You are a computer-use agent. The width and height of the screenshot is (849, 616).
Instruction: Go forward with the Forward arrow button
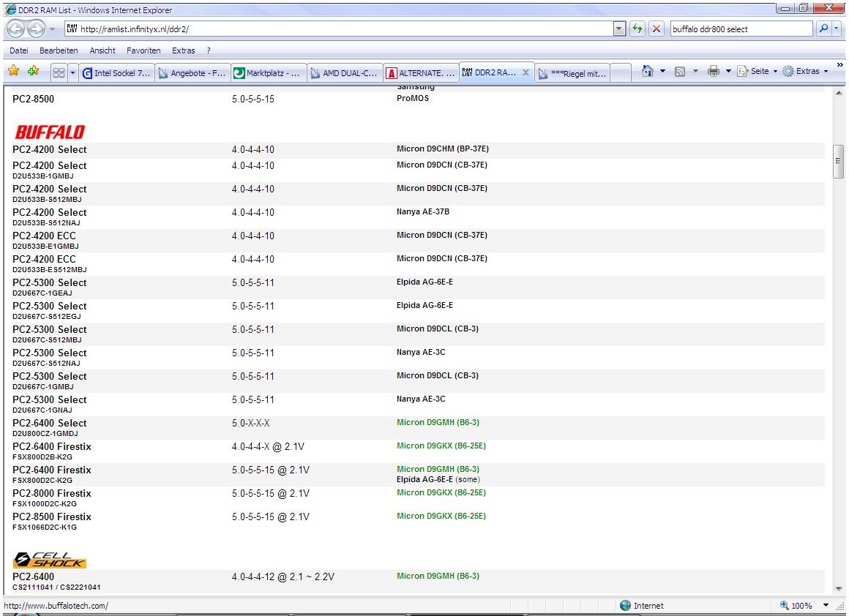(37, 29)
